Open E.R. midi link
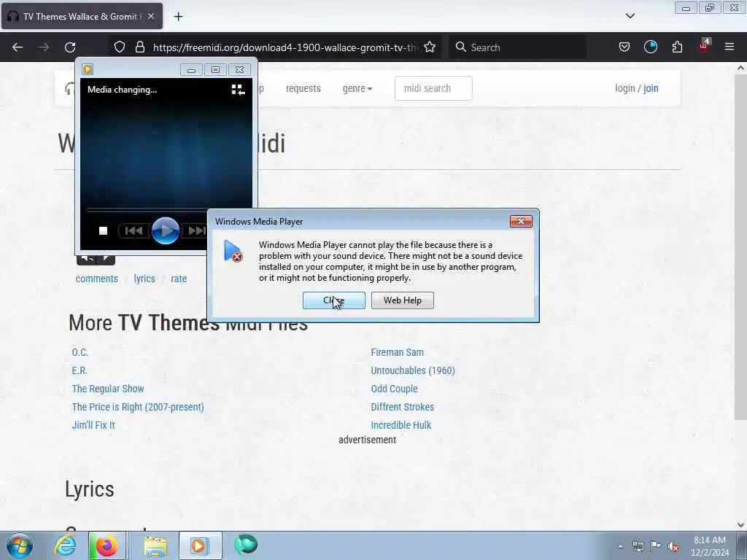 coord(80,370)
